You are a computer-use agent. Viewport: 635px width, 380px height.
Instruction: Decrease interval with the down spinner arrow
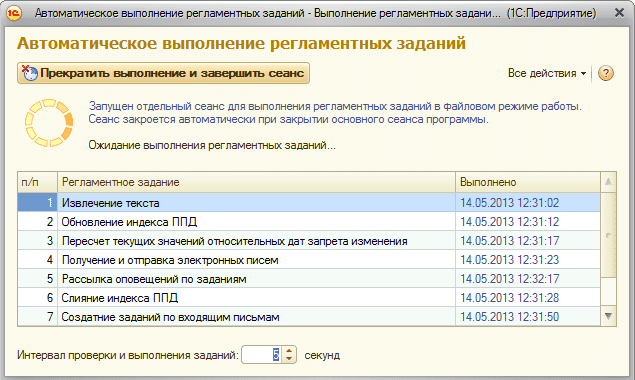(289, 359)
